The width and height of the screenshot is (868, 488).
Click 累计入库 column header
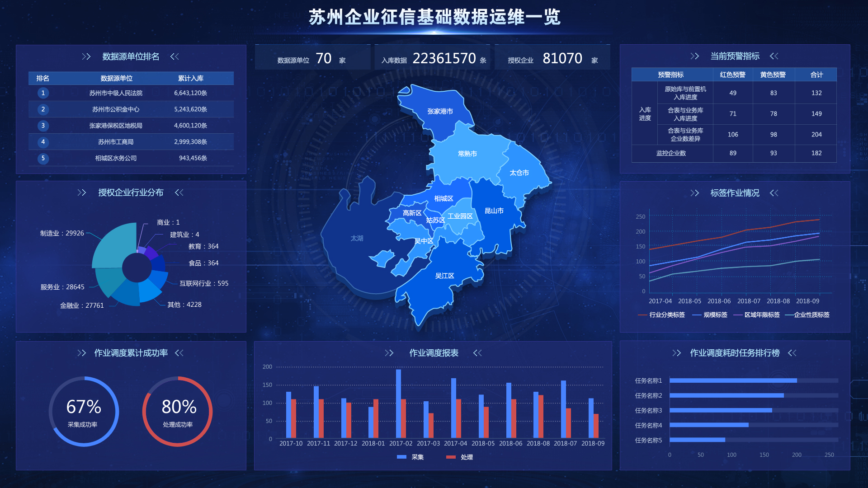click(190, 78)
